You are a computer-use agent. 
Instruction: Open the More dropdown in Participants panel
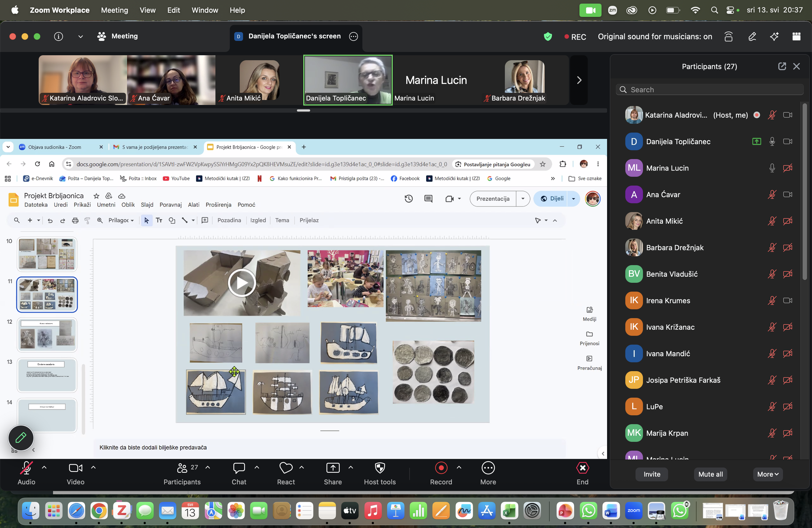(768, 474)
